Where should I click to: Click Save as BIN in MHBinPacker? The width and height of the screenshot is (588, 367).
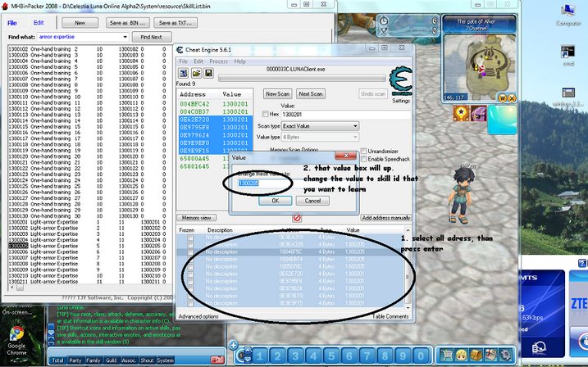tap(127, 23)
